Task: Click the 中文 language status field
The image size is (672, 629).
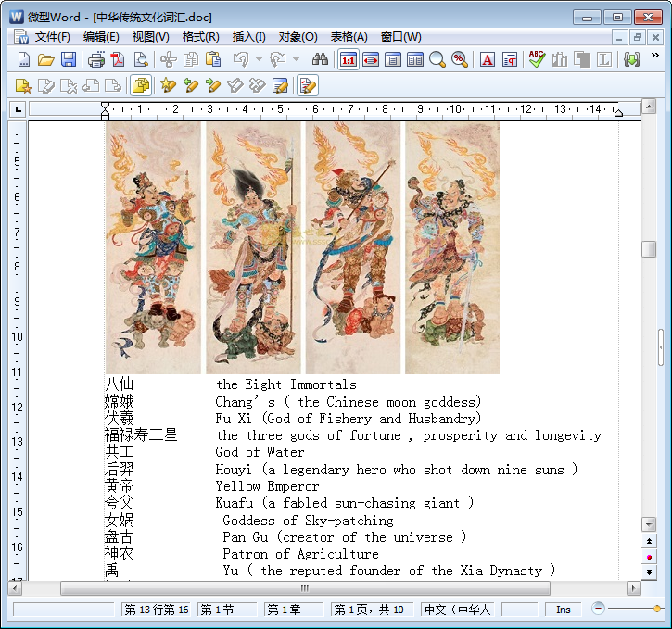Action: [x=457, y=610]
